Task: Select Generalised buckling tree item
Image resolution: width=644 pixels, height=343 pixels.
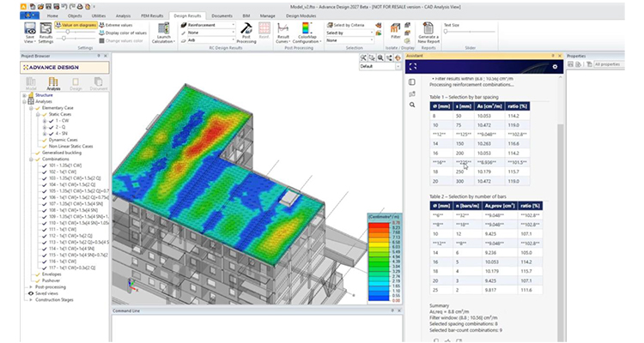Action: pyautogui.click(x=62, y=153)
